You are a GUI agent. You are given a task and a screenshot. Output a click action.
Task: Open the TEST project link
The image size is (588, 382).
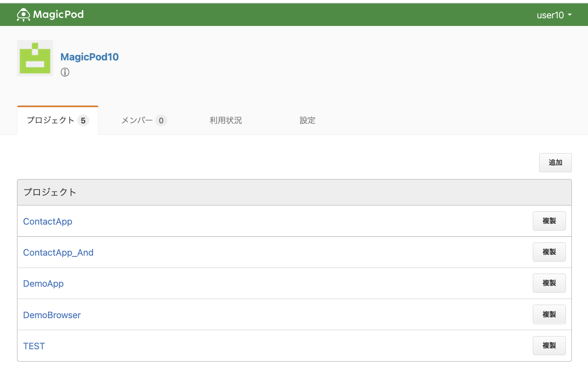pyautogui.click(x=34, y=346)
